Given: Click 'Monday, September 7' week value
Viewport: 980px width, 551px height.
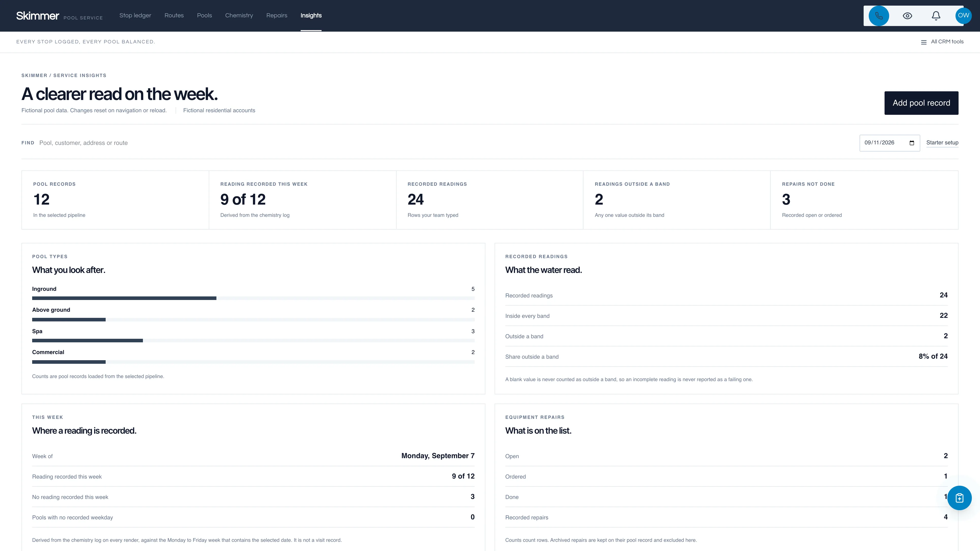Looking at the screenshot, I should click(x=438, y=456).
